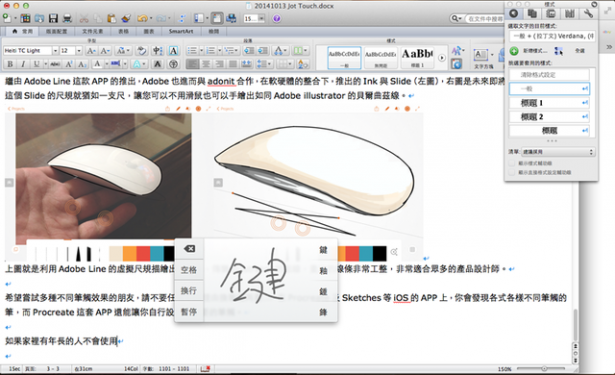This screenshot has height=375, width=615.
Task: Apply subscript formatting
Action: coord(82,64)
